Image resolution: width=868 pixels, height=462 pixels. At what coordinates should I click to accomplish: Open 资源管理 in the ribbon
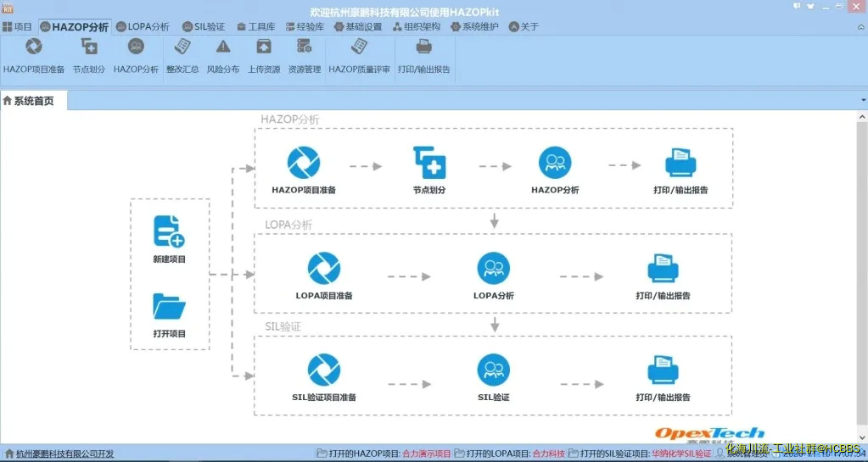click(x=305, y=55)
